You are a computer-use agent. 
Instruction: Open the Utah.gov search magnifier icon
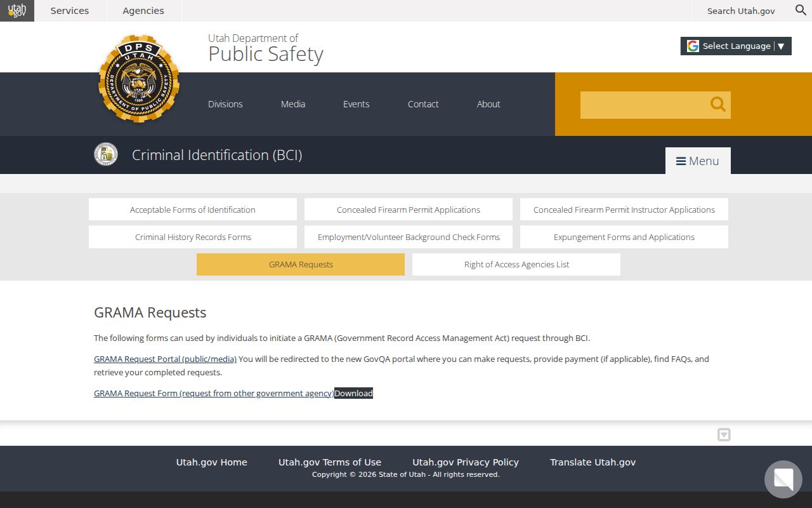pos(801,10)
